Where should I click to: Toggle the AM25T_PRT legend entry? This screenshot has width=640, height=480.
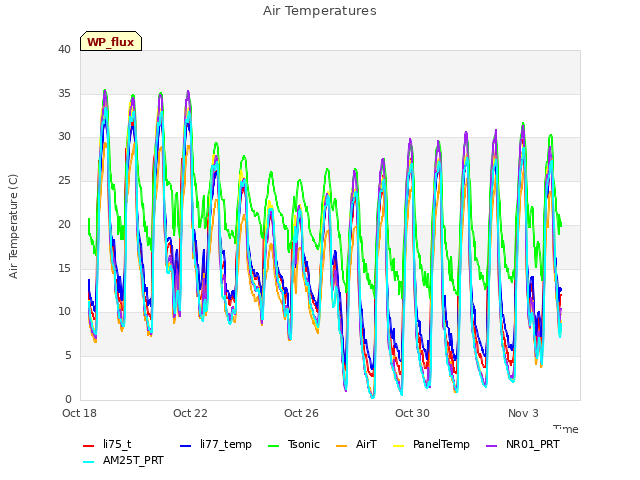click(123, 461)
